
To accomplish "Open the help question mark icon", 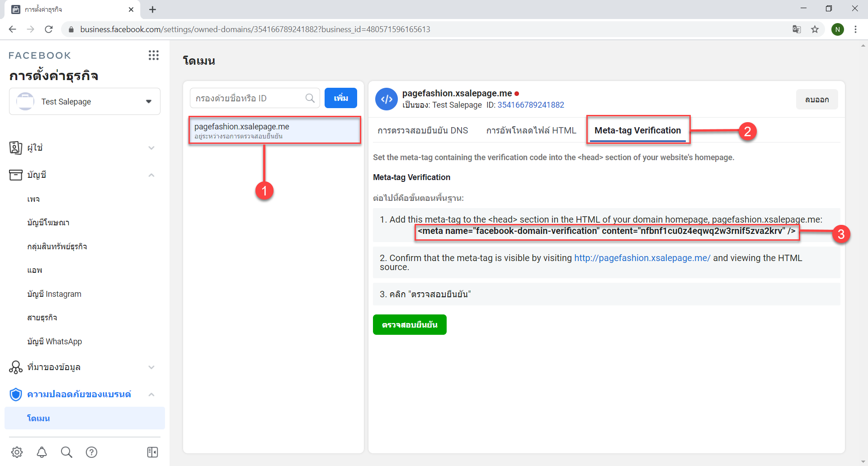I will 91,452.
